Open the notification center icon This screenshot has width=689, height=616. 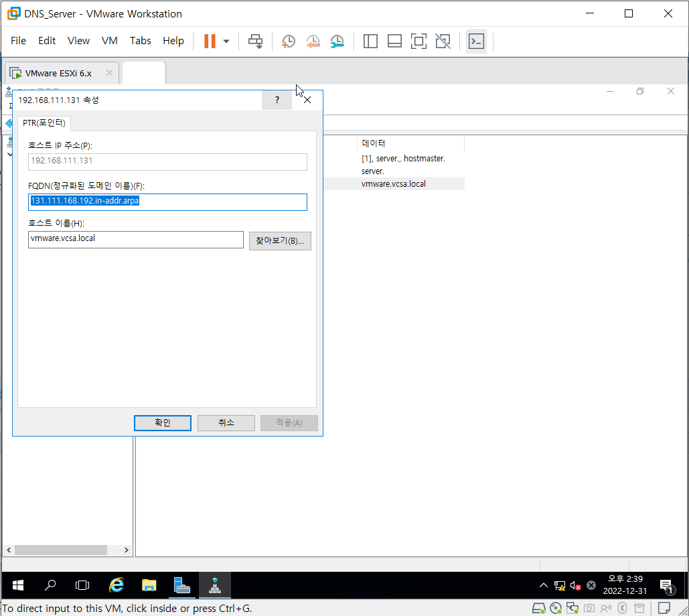(667, 586)
